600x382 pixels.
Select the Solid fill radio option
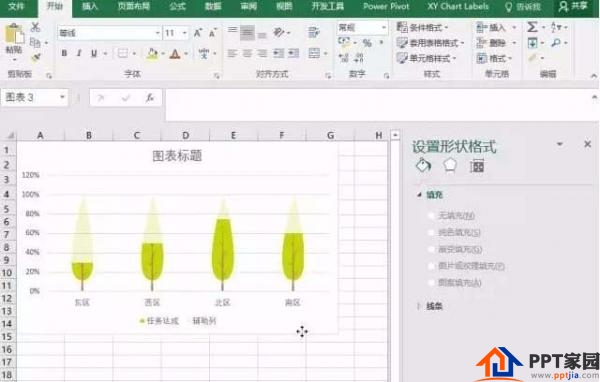[x=431, y=232]
